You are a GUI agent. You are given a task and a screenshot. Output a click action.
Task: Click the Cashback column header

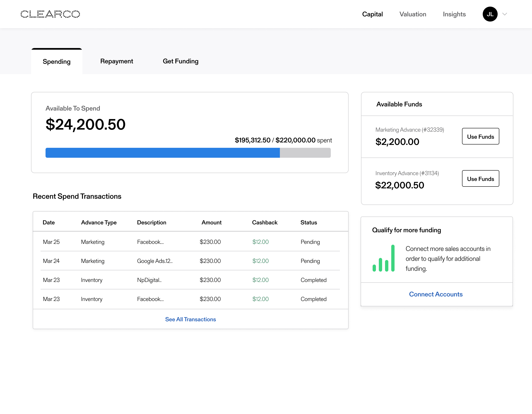[x=265, y=222]
